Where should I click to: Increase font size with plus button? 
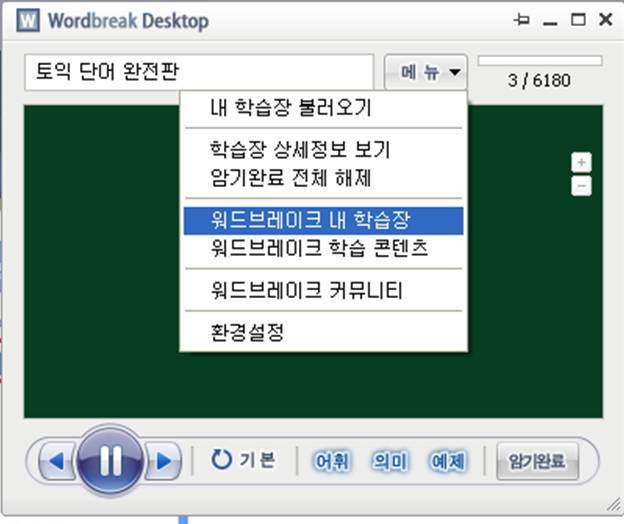[x=581, y=162]
